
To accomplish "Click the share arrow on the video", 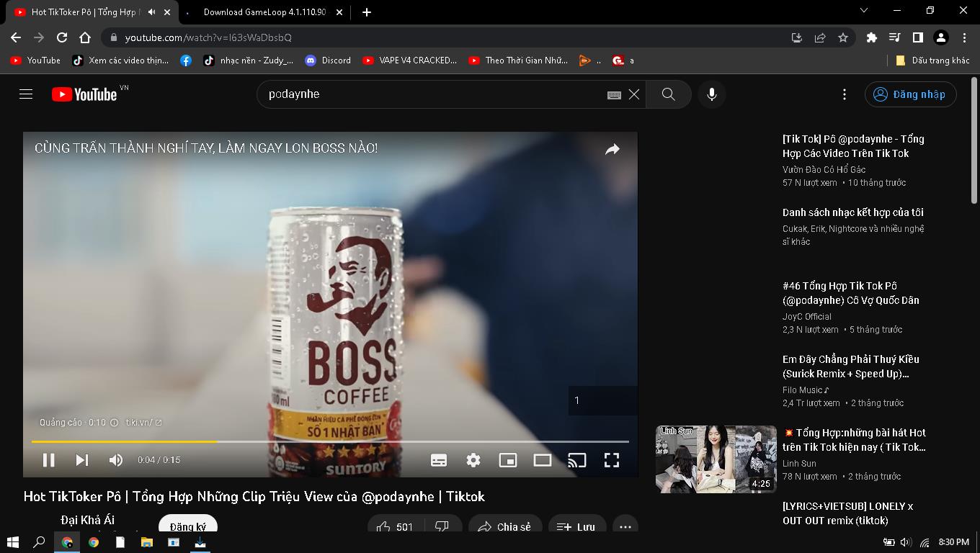I will [x=612, y=150].
